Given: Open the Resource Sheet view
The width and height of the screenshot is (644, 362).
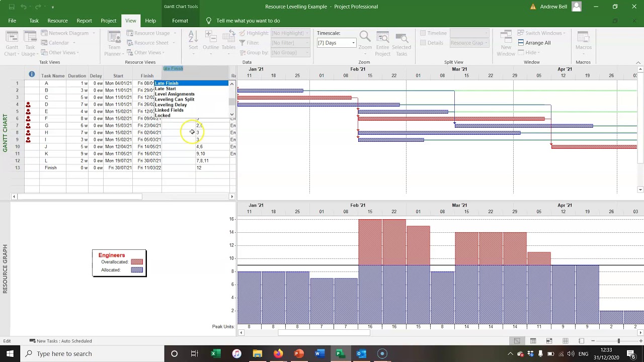Looking at the screenshot, I should tap(151, 43).
